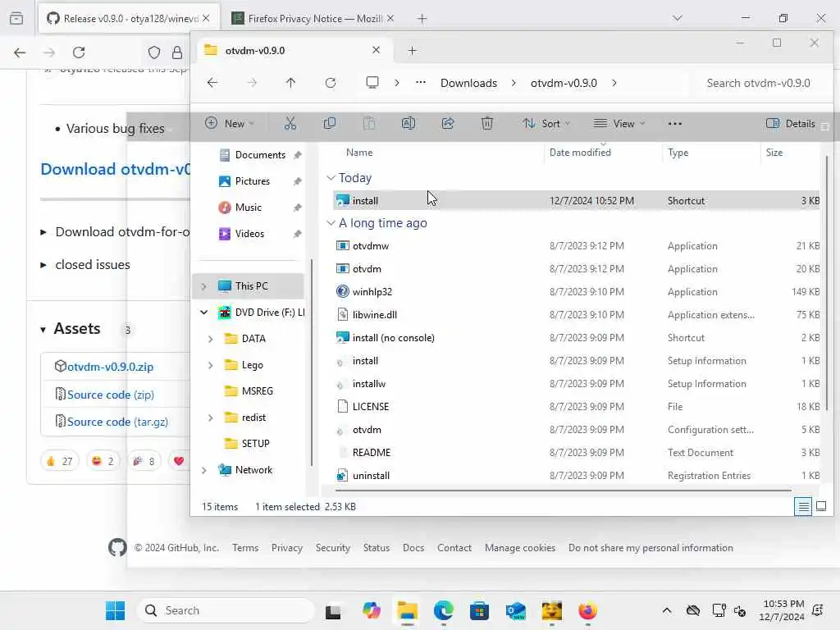The height and width of the screenshot is (630, 840).
Task: Collapse the A long time ago group
Action: (x=331, y=223)
